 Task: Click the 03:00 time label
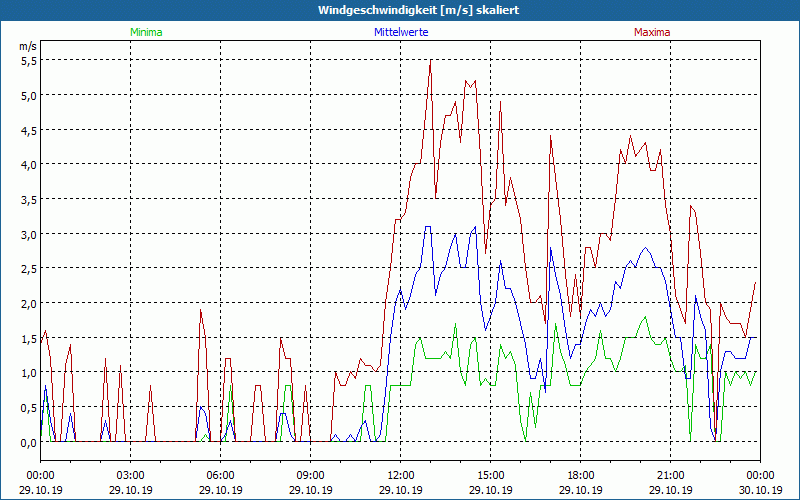pyautogui.click(x=131, y=476)
